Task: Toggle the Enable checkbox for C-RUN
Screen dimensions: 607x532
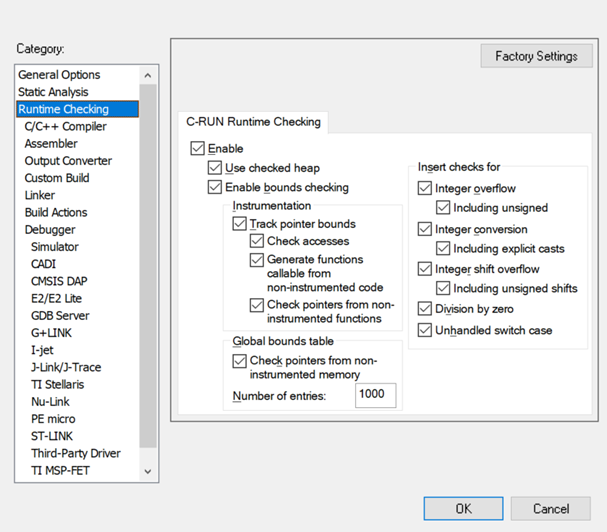Action: [x=197, y=148]
